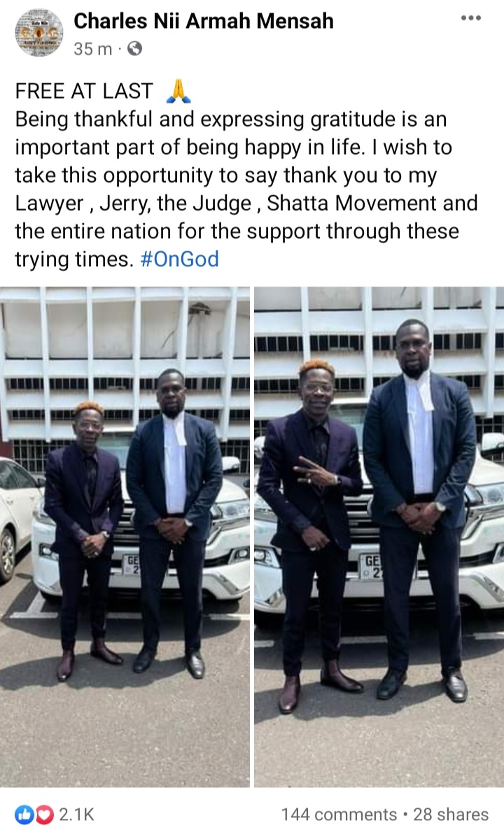
Task: Click the red heart reaction icon
Action: [x=45, y=814]
